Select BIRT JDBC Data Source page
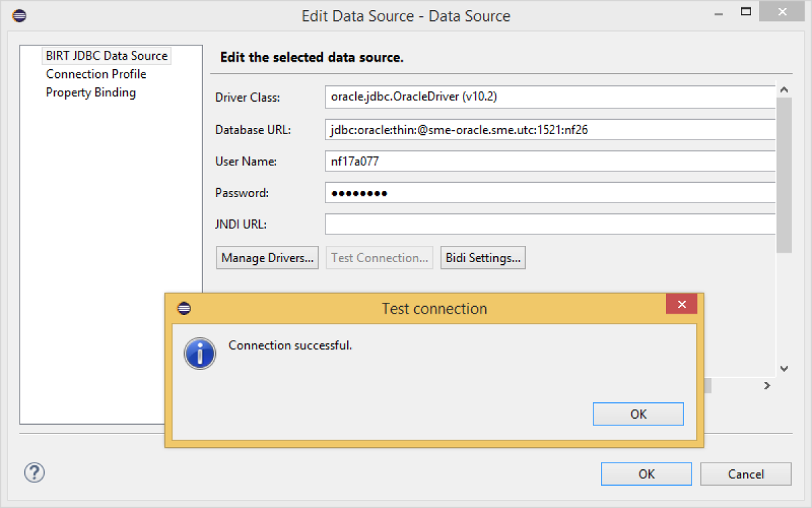 click(107, 56)
